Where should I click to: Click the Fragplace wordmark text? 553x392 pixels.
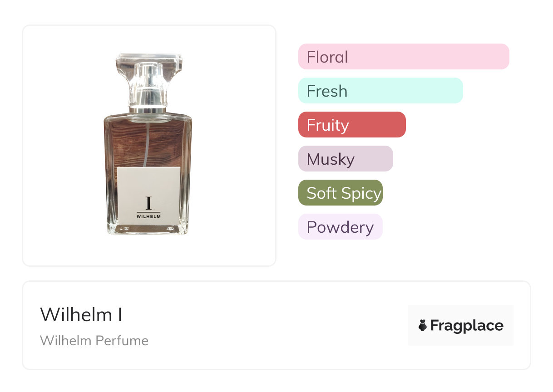pos(467,325)
